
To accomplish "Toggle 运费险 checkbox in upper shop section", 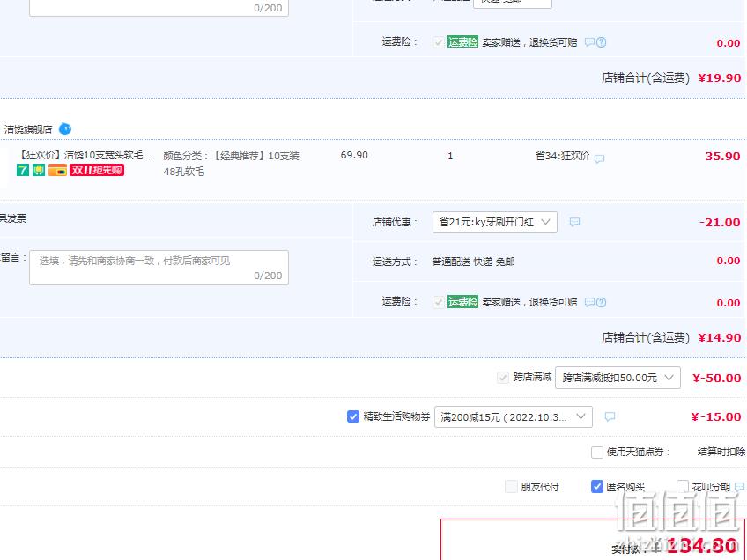I will point(439,42).
